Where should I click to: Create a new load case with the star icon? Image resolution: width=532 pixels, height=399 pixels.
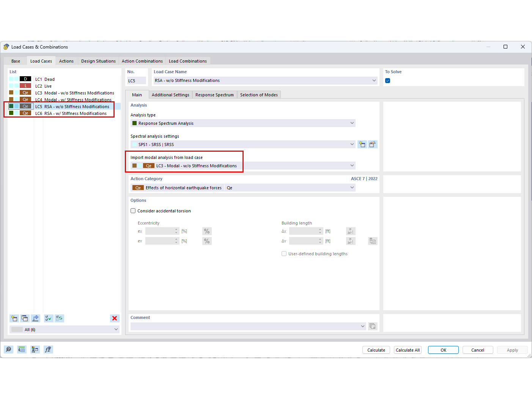(14, 318)
